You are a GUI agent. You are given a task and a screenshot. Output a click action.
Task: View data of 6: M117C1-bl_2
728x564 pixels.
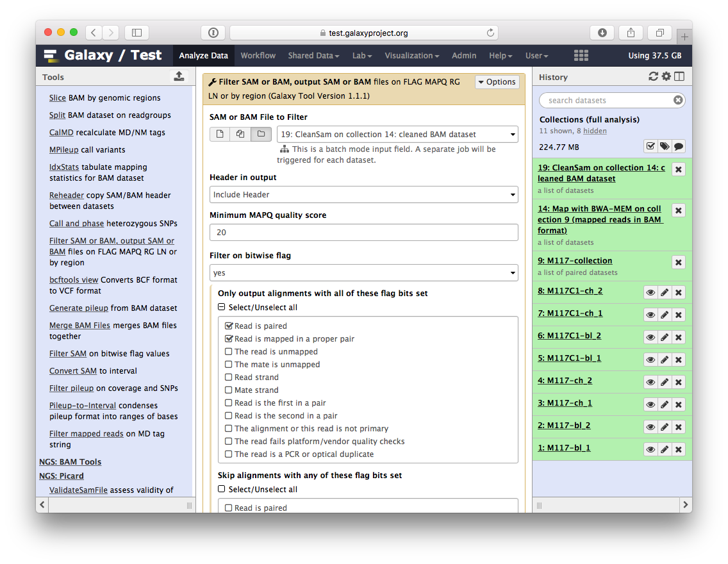pyautogui.click(x=650, y=337)
